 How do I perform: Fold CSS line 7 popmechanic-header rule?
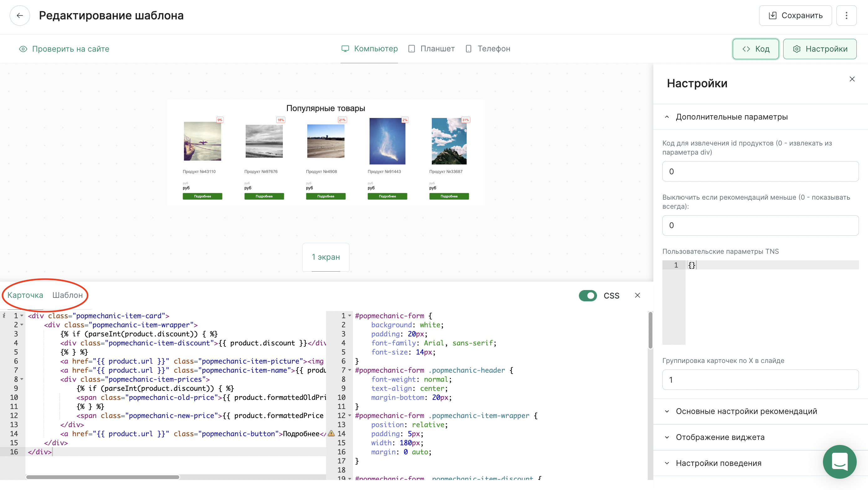[x=350, y=370]
